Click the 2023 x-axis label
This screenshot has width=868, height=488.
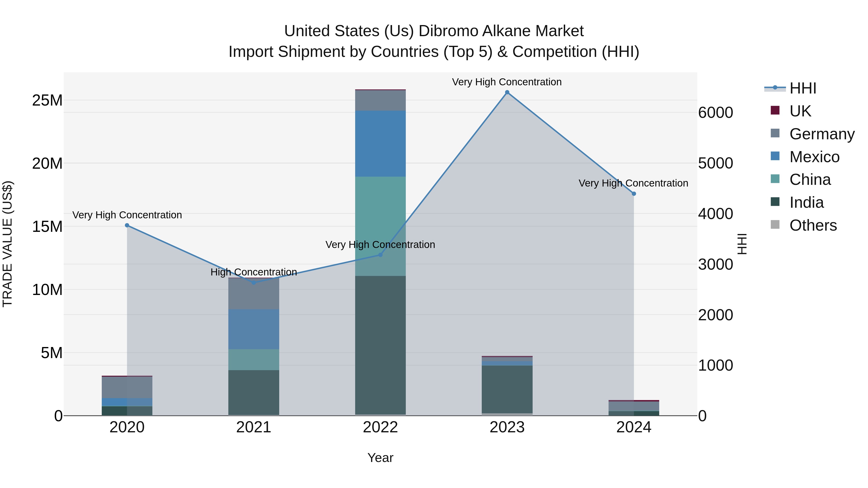coord(507,427)
